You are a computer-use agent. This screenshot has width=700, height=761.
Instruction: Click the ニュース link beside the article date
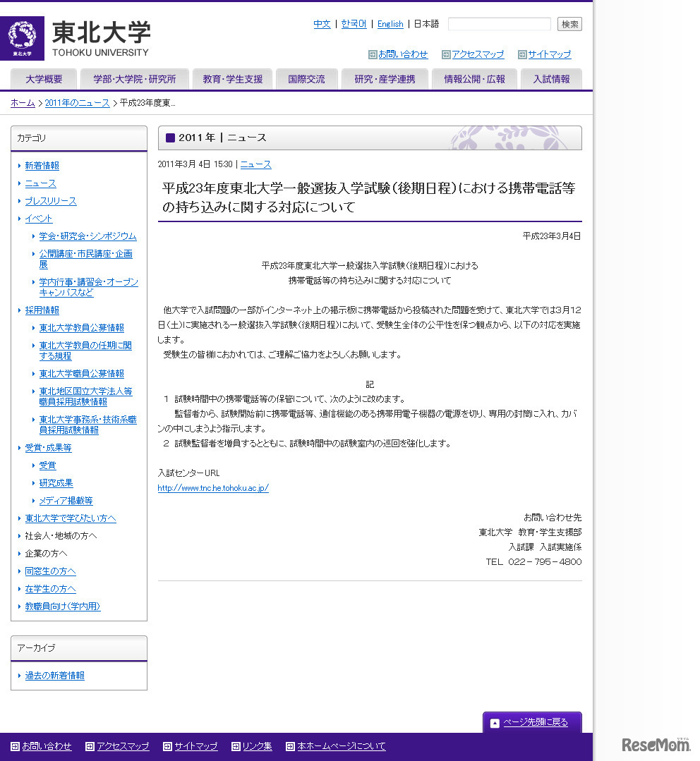pyautogui.click(x=256, y=164)
